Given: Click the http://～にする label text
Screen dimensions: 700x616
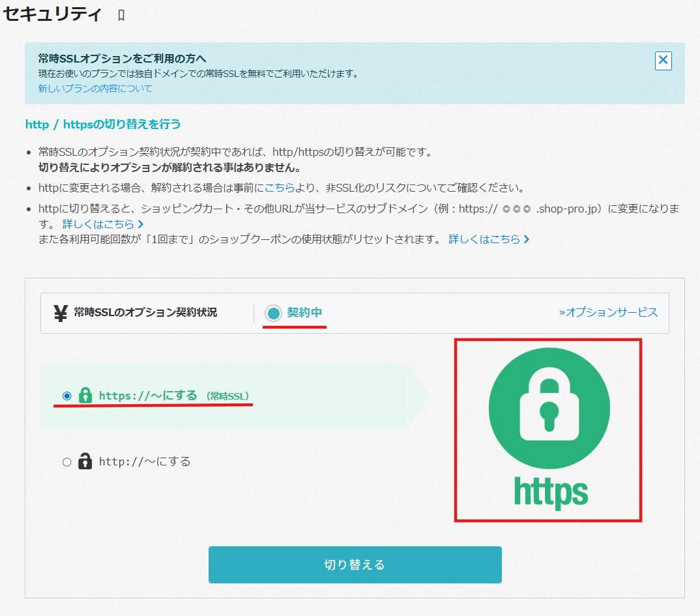Looking at the screenshot, I should coord(145,462).
